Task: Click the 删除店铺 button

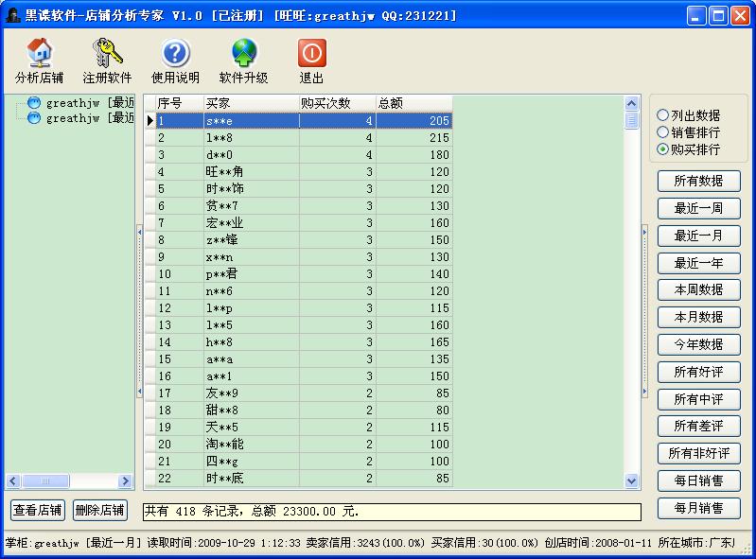Action: click(x=99, y=510)
